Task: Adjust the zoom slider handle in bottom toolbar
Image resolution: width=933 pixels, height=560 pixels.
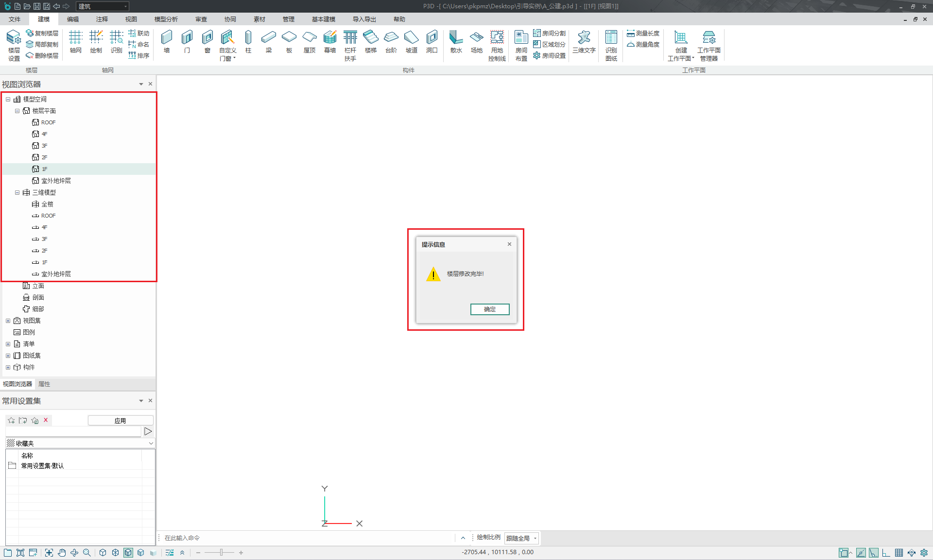Action: click(x=221, y=553)
